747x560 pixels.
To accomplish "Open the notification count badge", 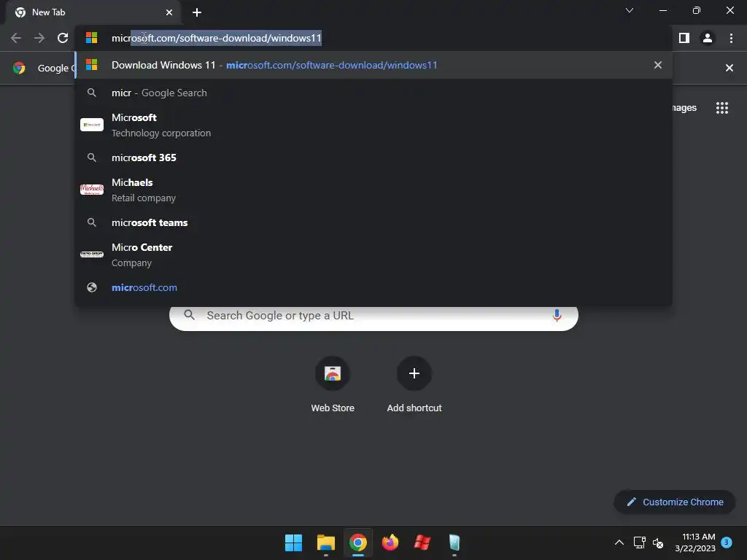I will click(727, 542).
